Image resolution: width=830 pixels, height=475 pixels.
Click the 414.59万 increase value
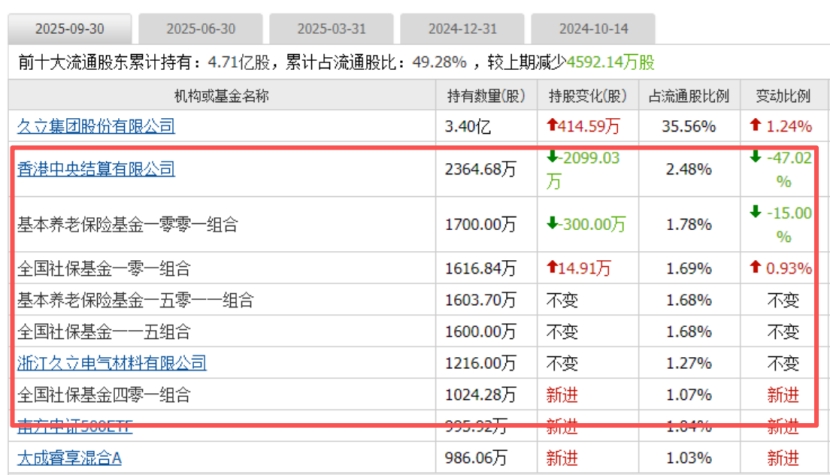tap(583, 126)
